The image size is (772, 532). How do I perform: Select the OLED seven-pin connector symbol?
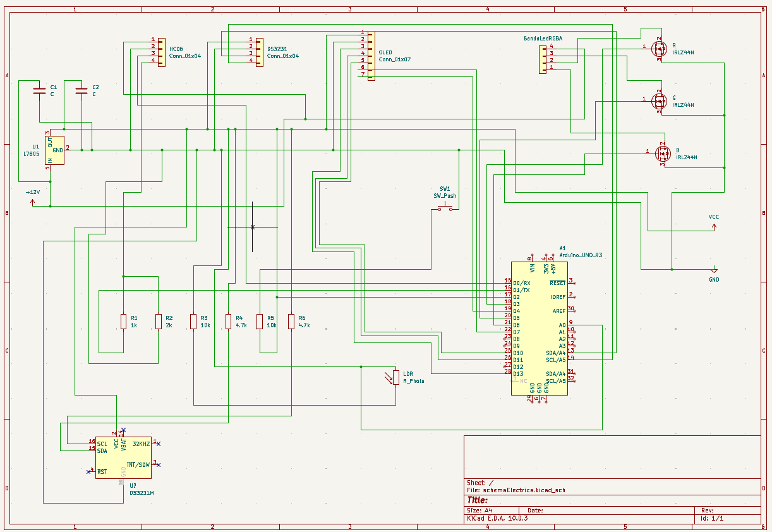coord(371,56)
